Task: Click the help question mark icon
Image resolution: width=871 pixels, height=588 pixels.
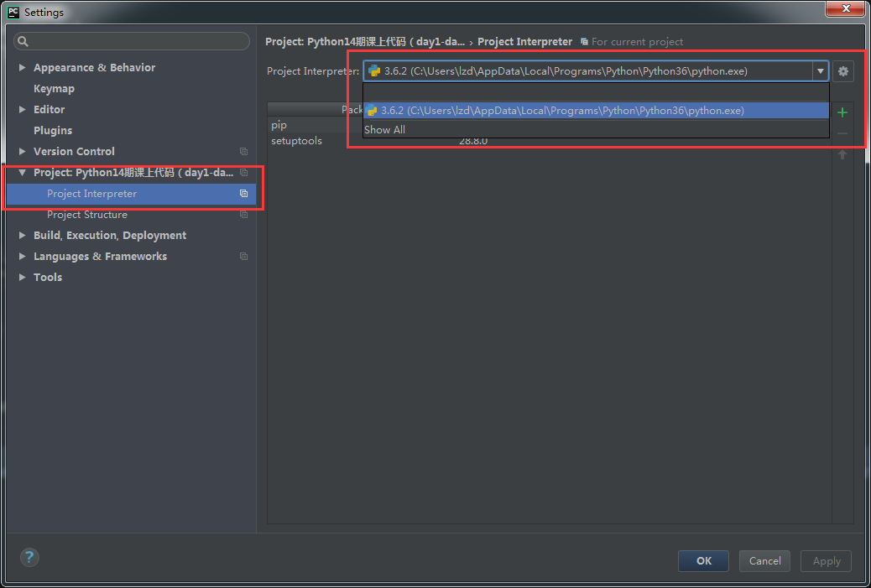Action: (29, 557)
